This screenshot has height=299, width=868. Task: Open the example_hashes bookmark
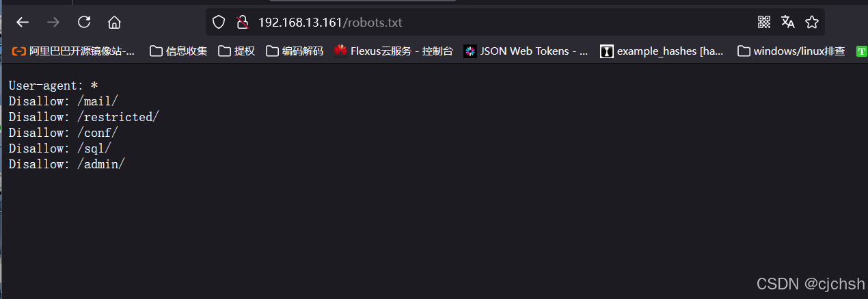point(662,51)
